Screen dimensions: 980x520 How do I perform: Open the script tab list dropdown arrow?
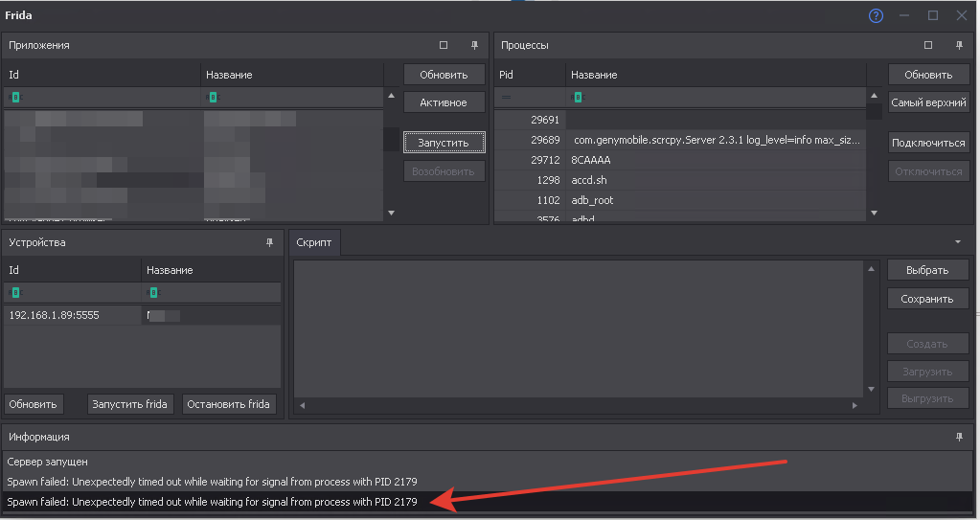(959, 242)
